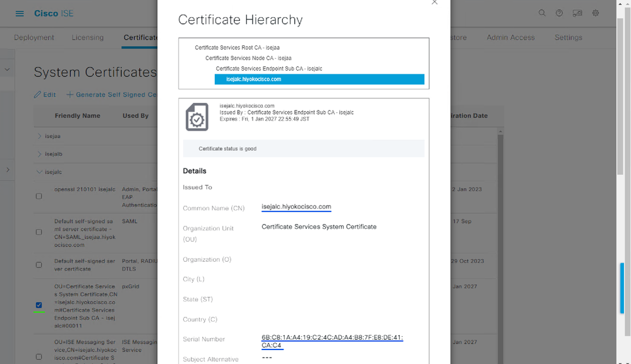
Task: Close the Certificate Hierarchy dialog
Action: pyautogui.click(x=434, y=3)
